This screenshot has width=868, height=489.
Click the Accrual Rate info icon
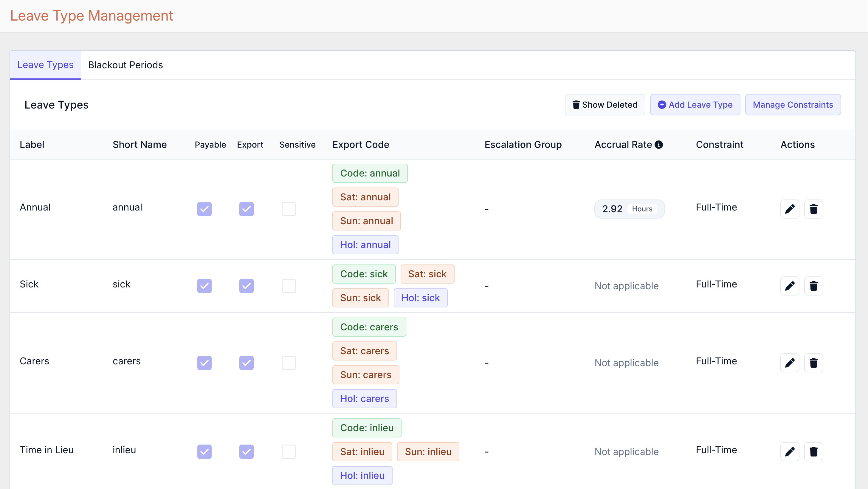tap(659, 145)
